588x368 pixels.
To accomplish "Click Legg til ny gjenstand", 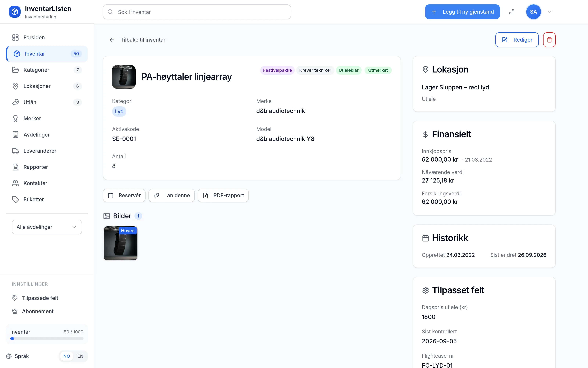I will [x=462, y=12].
